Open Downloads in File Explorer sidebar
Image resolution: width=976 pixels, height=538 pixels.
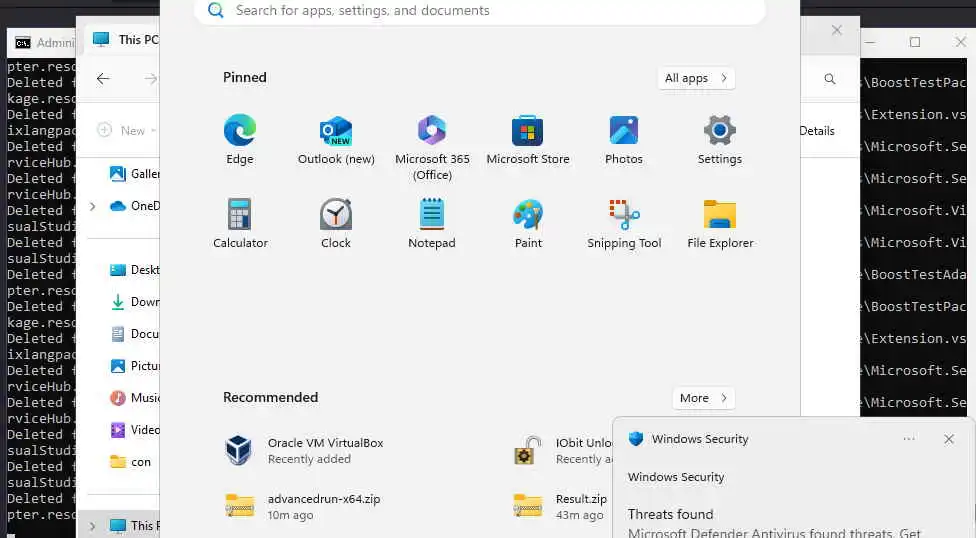(x=133, y=302)
